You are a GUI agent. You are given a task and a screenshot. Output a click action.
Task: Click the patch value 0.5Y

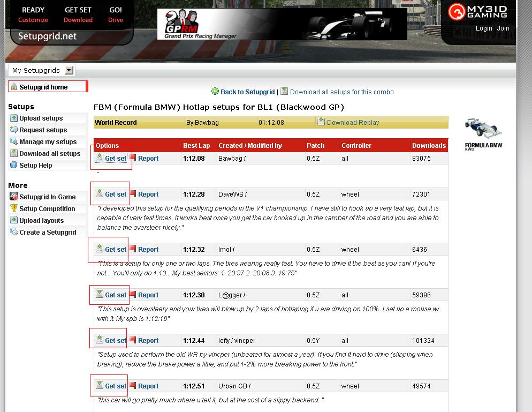pyautogui.click(x=313, y=340)
